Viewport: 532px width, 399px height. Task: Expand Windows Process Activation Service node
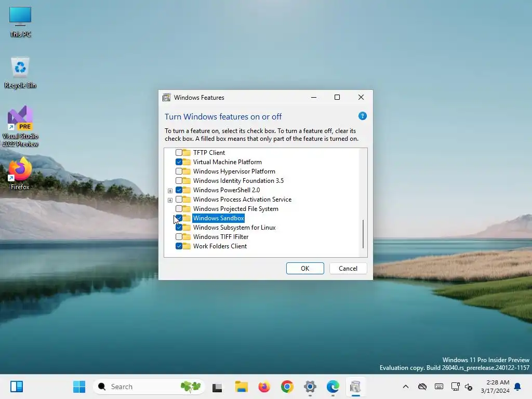170,200
